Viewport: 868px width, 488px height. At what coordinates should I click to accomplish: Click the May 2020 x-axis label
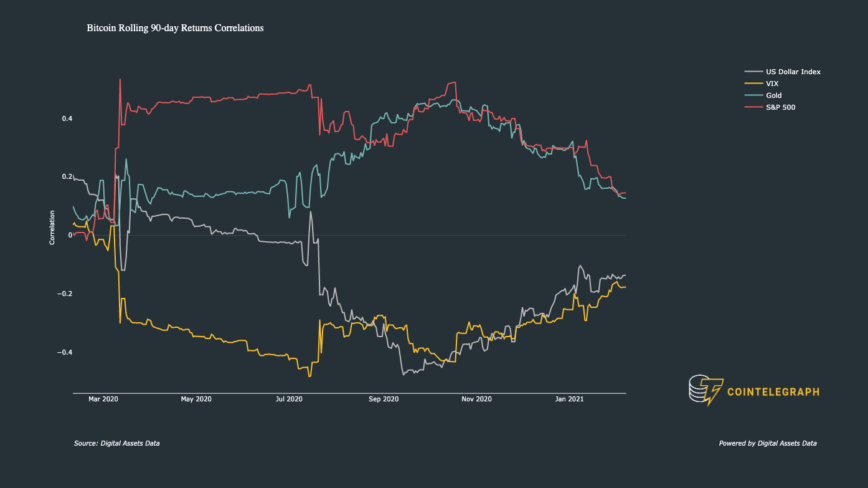(196, 399)
